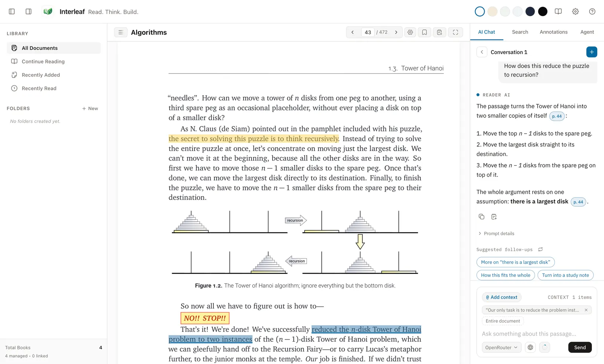Screen dimensions: 604x364
Task: Save the AI response as a note
Action: tap(494, 217)
